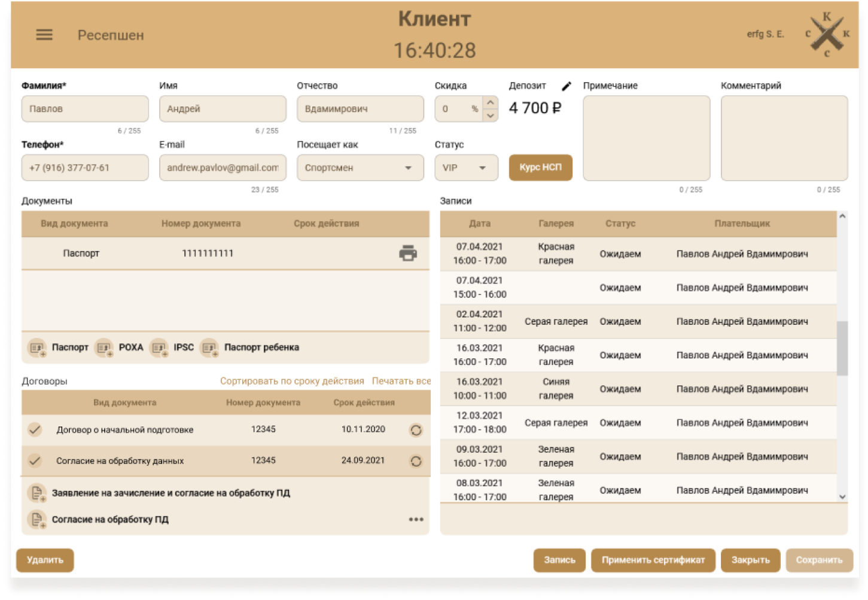Click the pencil icon to edit deposit

point(567,86)
